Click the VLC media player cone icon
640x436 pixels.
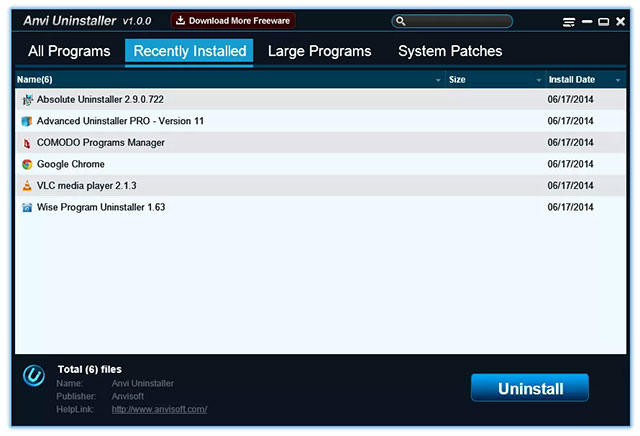(27, 186)
